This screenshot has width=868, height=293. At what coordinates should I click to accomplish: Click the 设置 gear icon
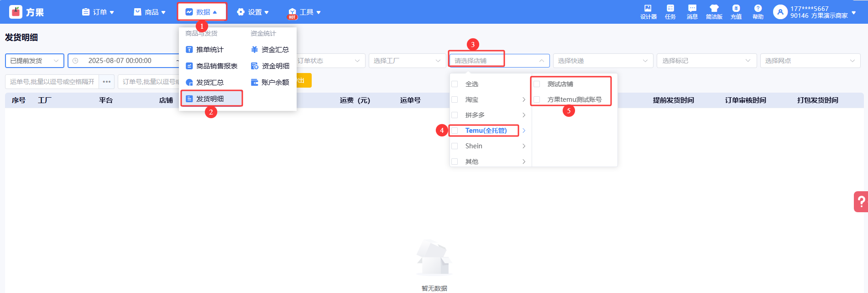(241, 12)
